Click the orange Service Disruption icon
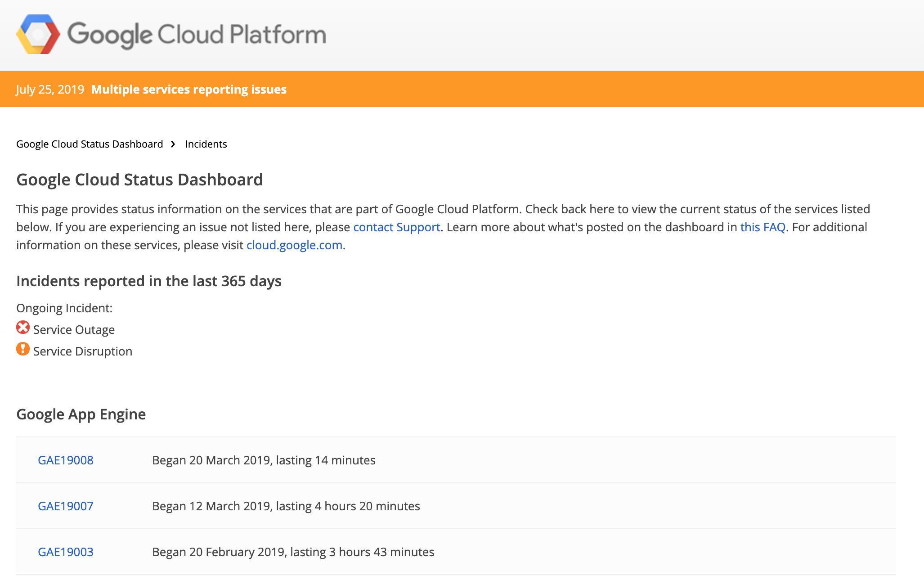This screenshot has height=576, width=924. point(23,349)
